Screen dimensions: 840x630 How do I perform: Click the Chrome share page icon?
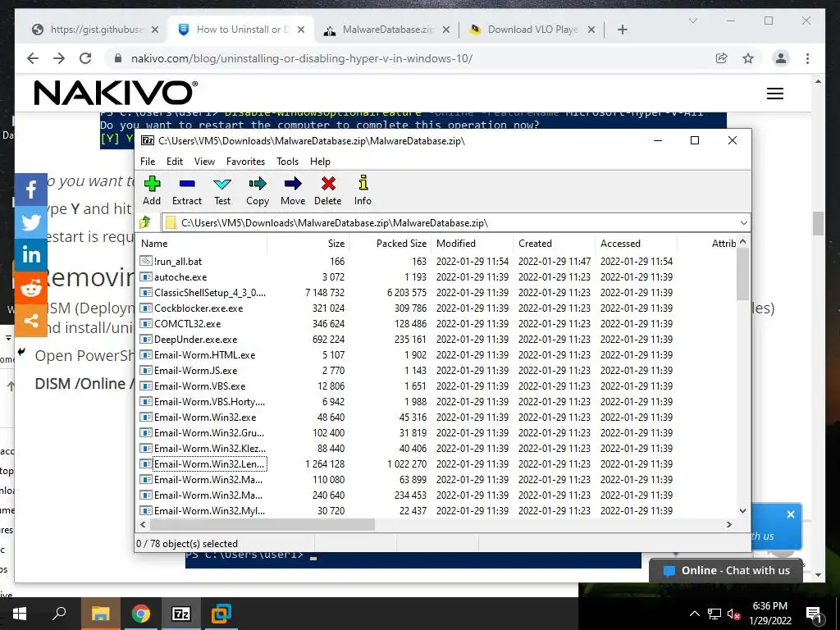pyautogui.click(x=722, y=58)
